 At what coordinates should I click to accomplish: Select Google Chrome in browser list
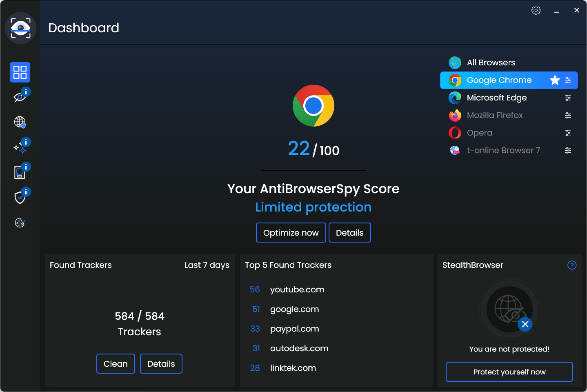point(509,80)
